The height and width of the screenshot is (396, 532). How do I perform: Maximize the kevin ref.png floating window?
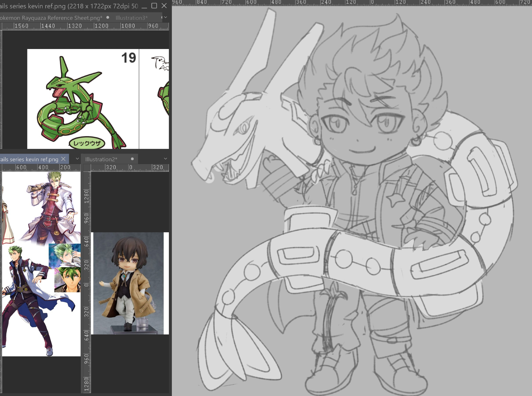click(154, 6)
